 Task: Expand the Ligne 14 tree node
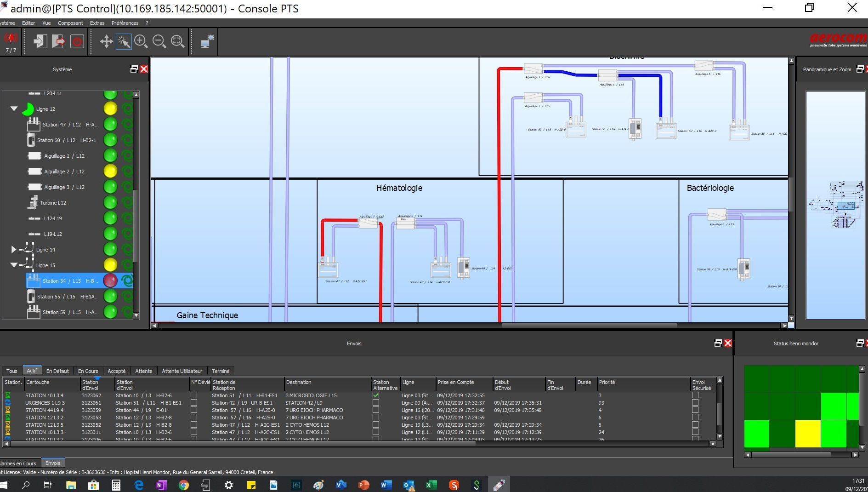click(14, 249)
